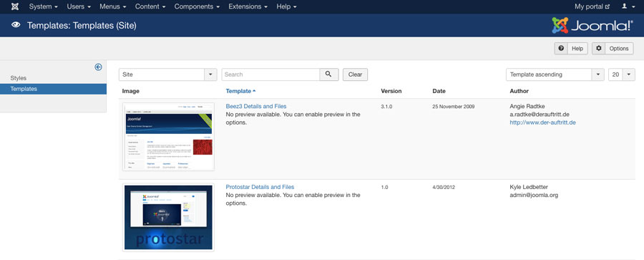Screen dimensions: 644x260
Task: Open Beez3 Details and Files
Action: [256, 106]
